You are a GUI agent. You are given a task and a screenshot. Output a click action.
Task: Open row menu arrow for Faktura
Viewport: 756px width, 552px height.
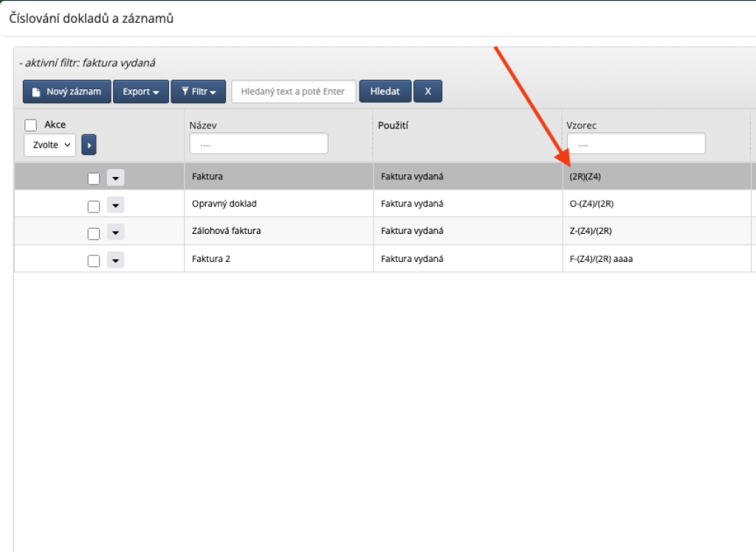click(115, 178)
